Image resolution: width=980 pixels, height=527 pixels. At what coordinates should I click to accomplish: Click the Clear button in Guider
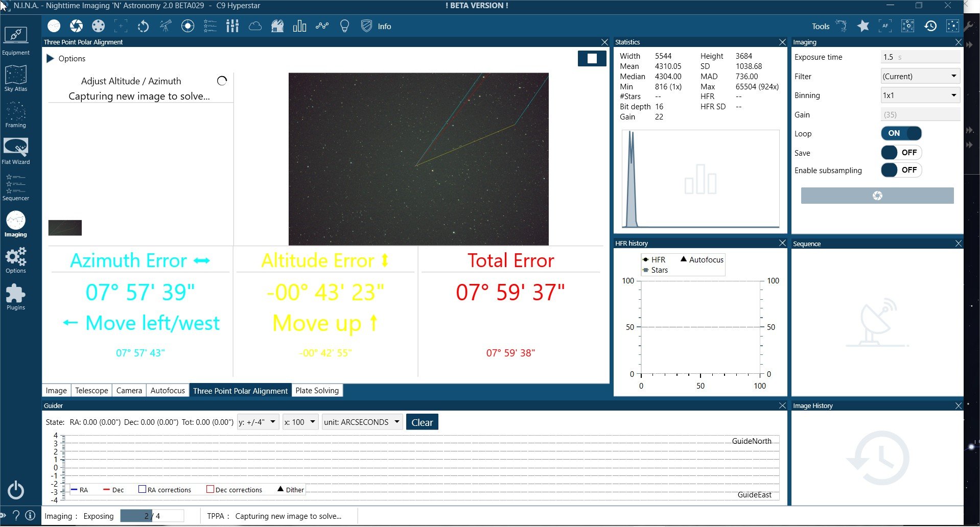(x=422, y=422)
